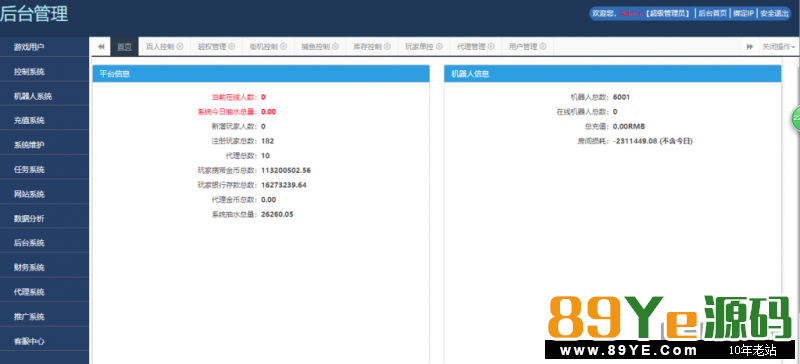Select the 机器人总数 value 6001
Screen dimensions: 800x364
[622, 97]
